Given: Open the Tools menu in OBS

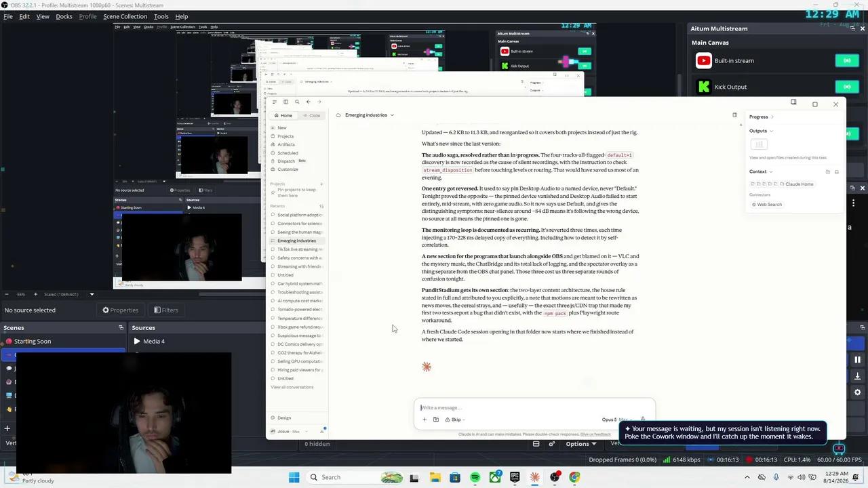Looking at the screenshot, I should (x=161, y=16).
